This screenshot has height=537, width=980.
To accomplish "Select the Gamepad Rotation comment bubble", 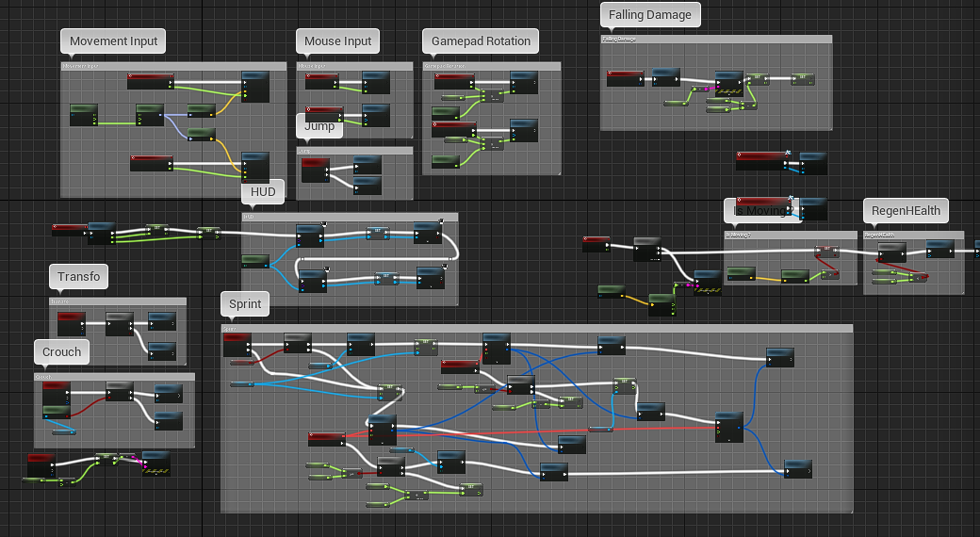I will coord(481,41).
